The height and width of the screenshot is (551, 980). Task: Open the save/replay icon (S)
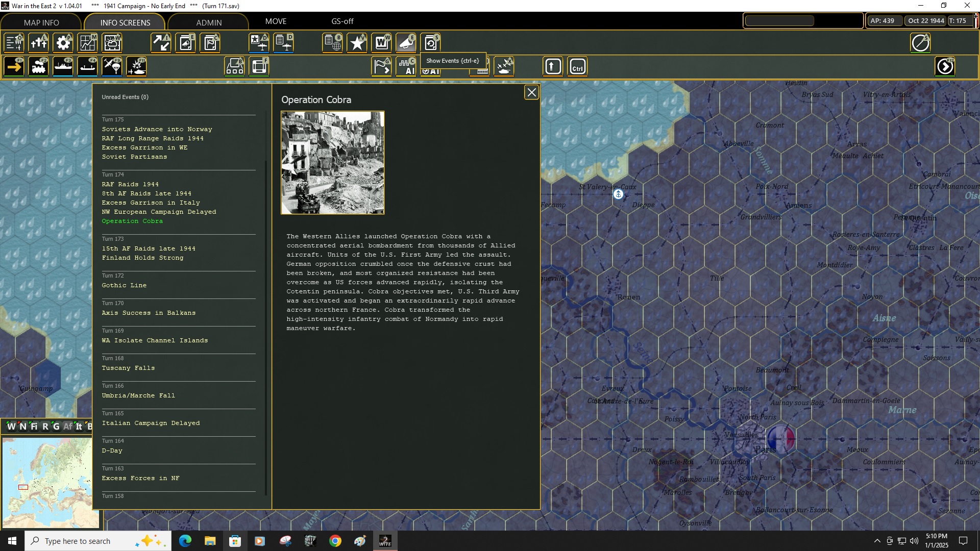click(431, 43)
